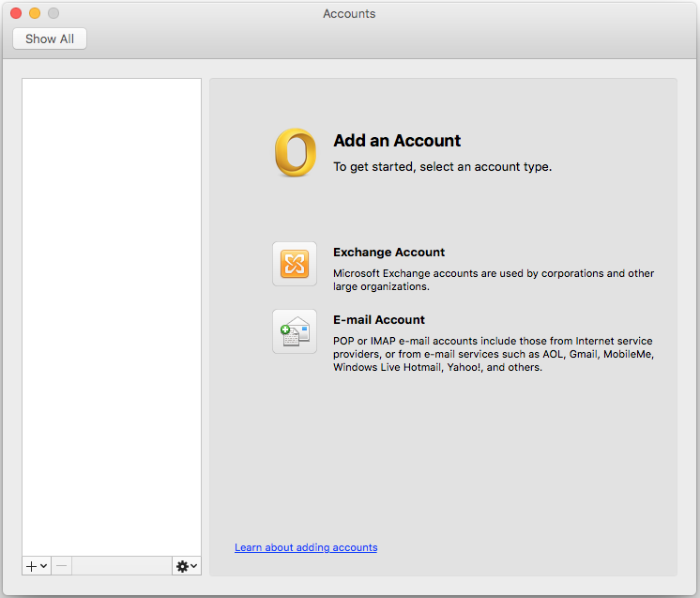
Task: Click the Add an Account title
Action: click(397, 141)
